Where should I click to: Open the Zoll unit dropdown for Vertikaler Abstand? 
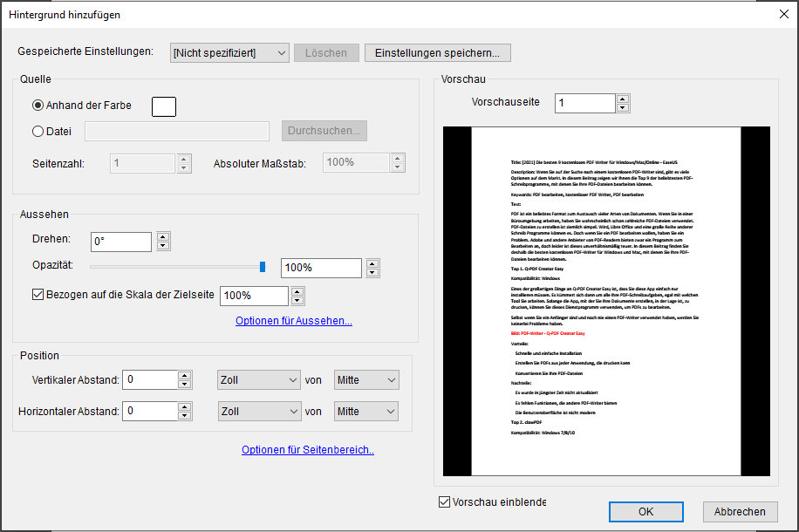coord(258,379)
